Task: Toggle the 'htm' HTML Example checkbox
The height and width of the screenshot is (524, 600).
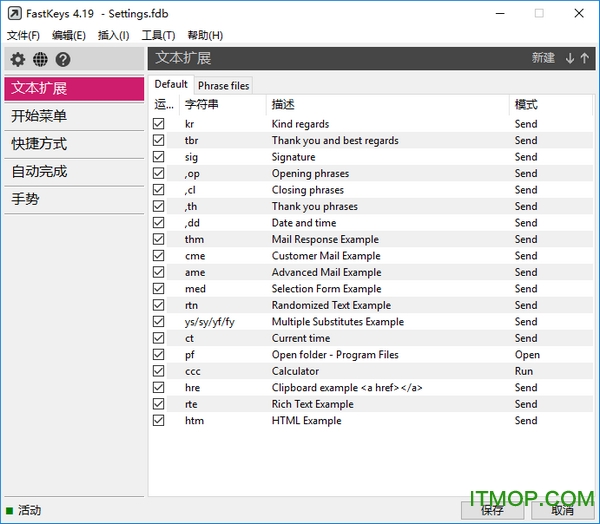Action: 159,421
